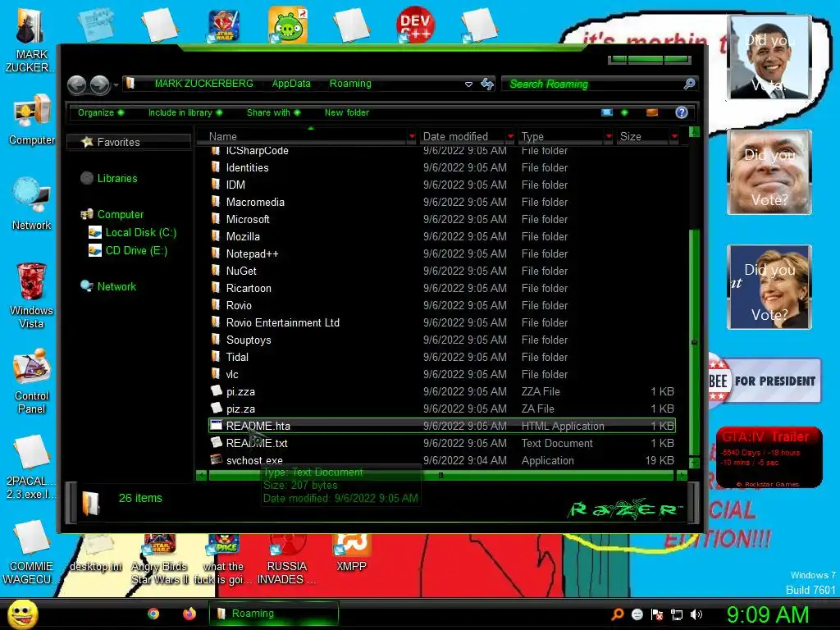Open the view options dropdown arrow
The height and width of the screenshot is (630, 840).
(624, 112)
